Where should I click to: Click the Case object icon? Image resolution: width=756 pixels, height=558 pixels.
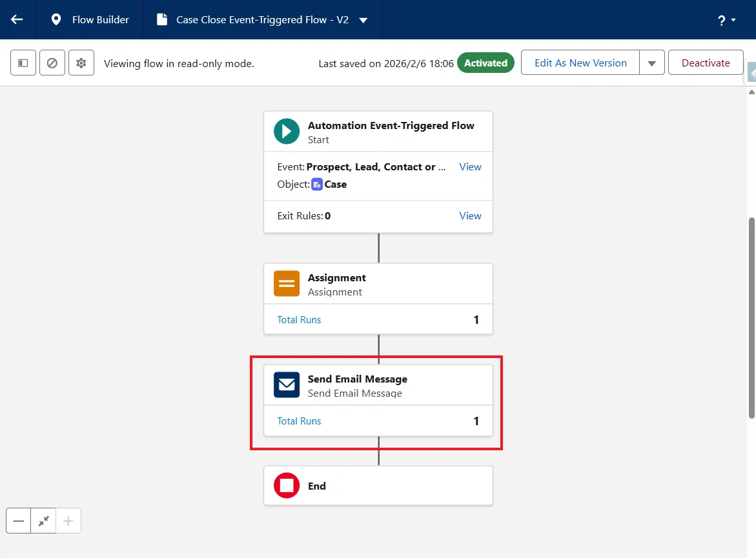[x=317, y=184]
